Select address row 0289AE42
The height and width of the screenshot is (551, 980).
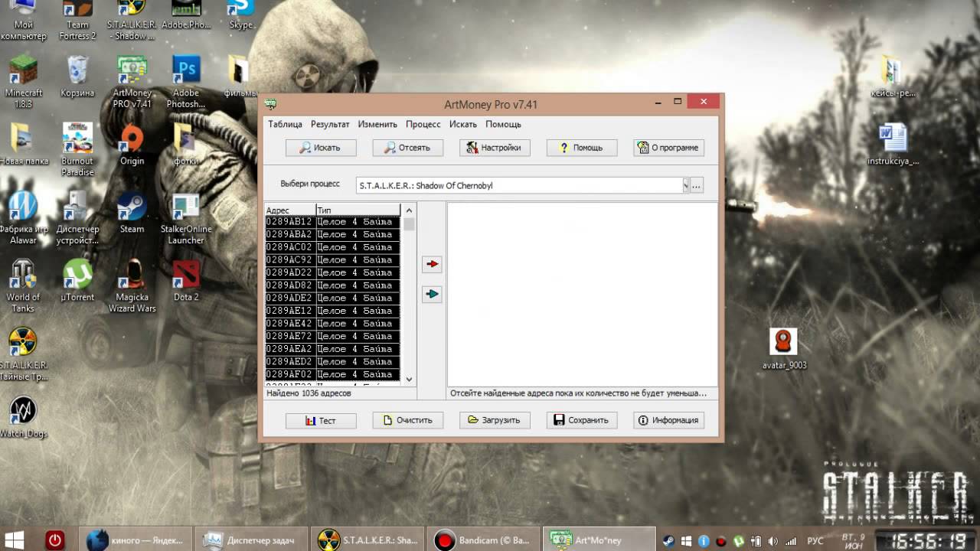tap(332, 324)
